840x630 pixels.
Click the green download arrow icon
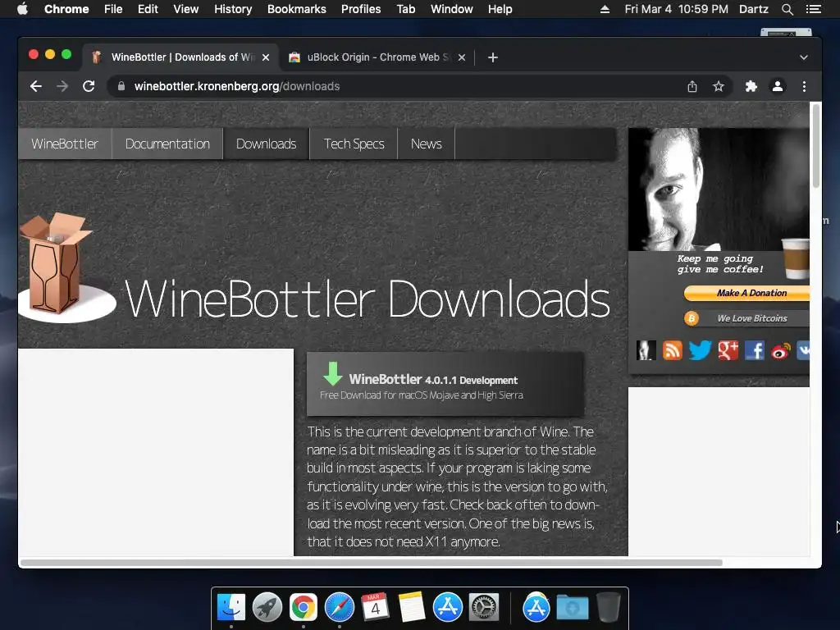click(333, 373)
